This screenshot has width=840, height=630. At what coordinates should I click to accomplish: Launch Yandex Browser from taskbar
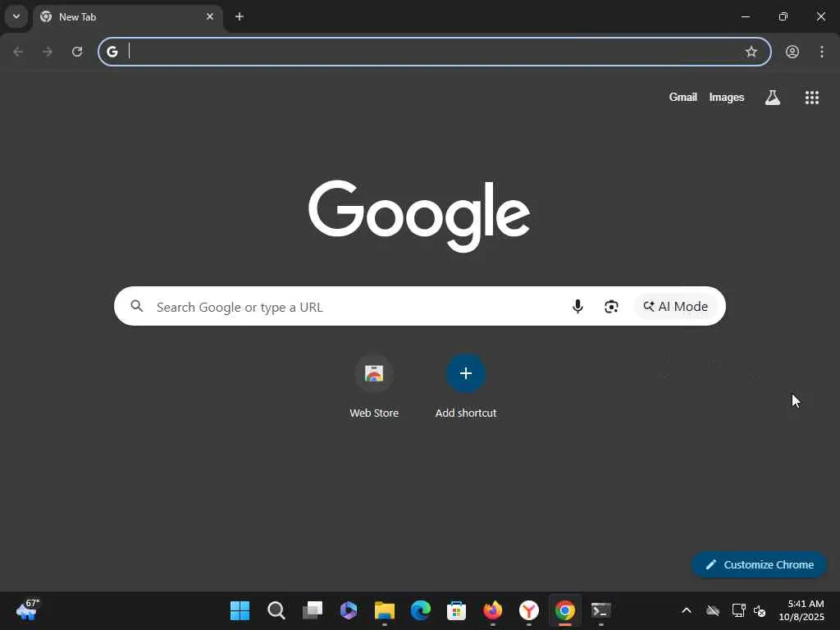(x=529, y=610)
